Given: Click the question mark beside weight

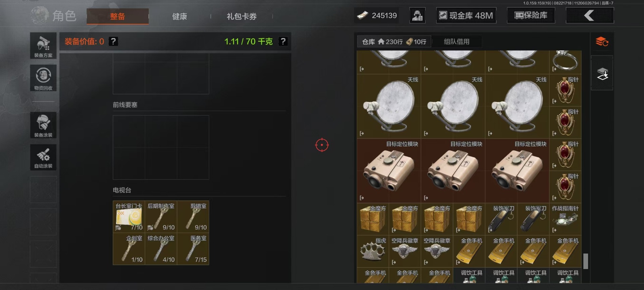Looking at the screenshot, I should coord(283,41).
